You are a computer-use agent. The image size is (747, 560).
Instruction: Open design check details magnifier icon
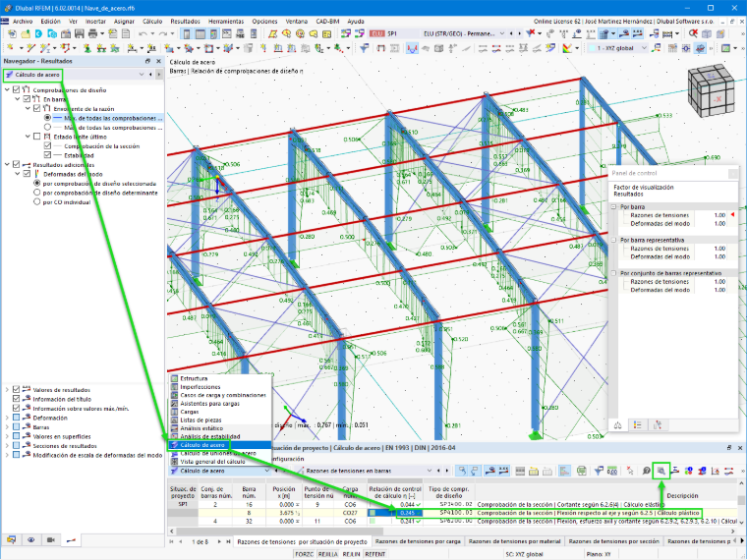click(661, 471)
